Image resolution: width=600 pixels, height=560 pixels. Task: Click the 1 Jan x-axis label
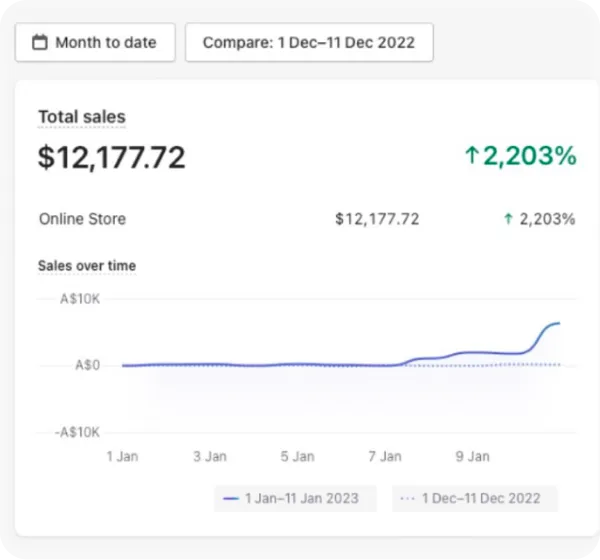(x=122, y=456)
